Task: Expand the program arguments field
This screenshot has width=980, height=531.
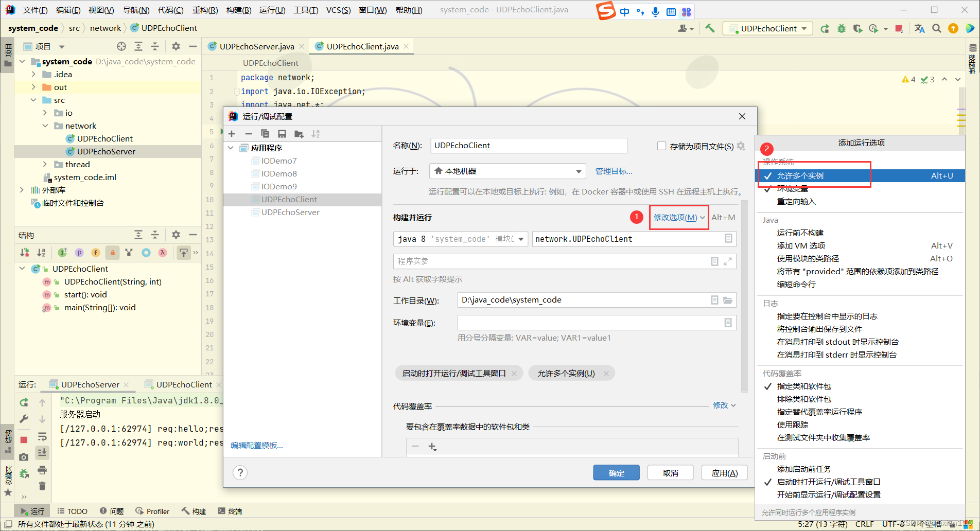Action: click(728, 261)
